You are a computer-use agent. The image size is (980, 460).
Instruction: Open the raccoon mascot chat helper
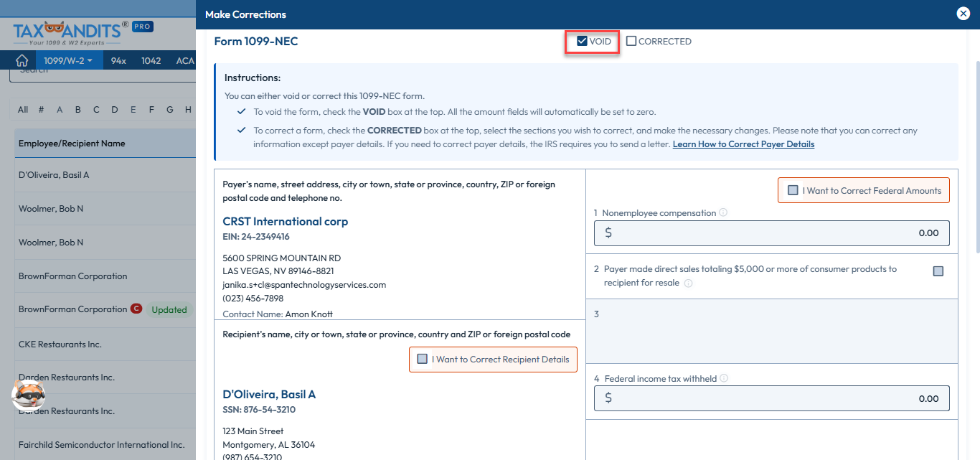29,393
